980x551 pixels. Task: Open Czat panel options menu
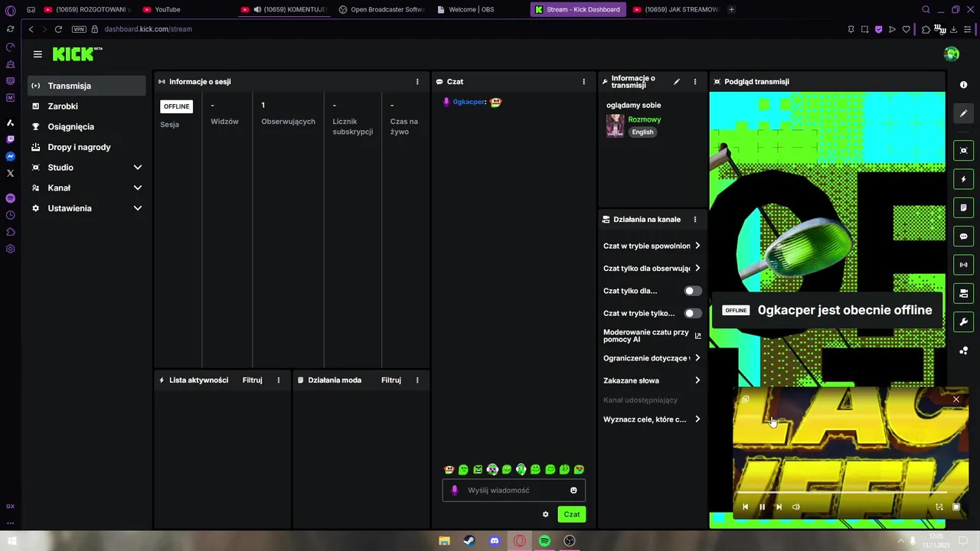tap(583, 82)
